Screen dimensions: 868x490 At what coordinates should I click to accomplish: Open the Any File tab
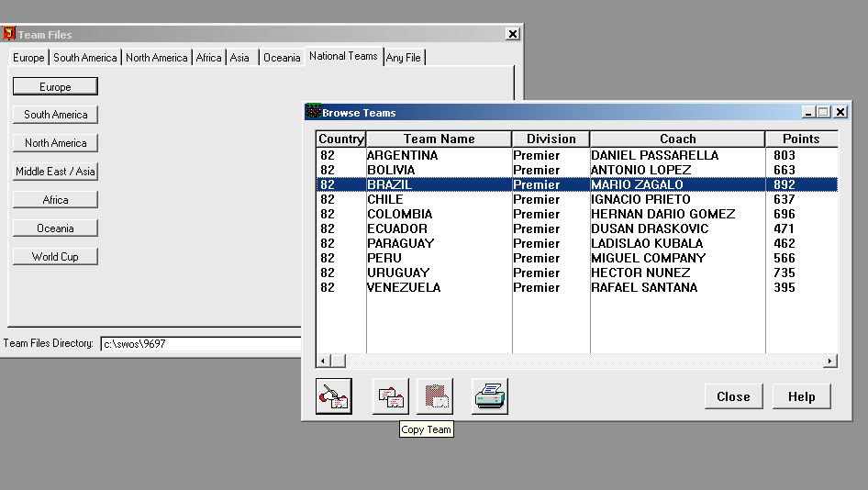pyautogui.click(x=403, y=58)
